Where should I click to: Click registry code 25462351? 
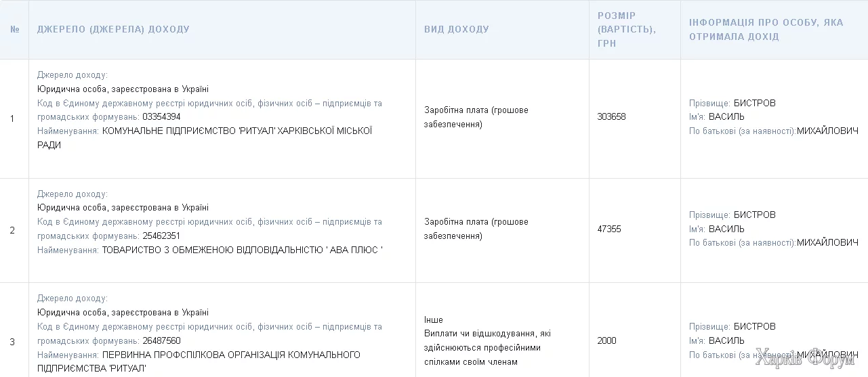pos(161,236)
